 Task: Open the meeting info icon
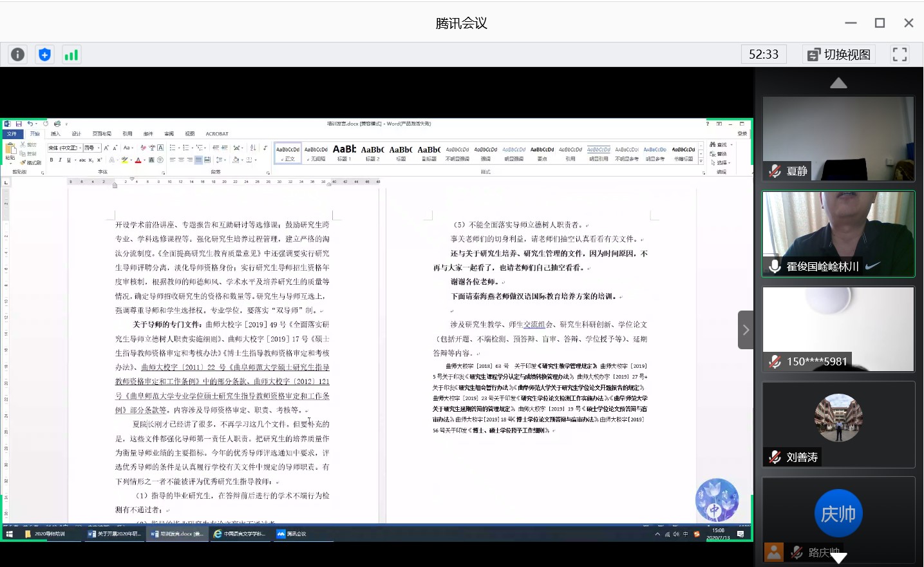pyautogui.click(x=18, y=55)
